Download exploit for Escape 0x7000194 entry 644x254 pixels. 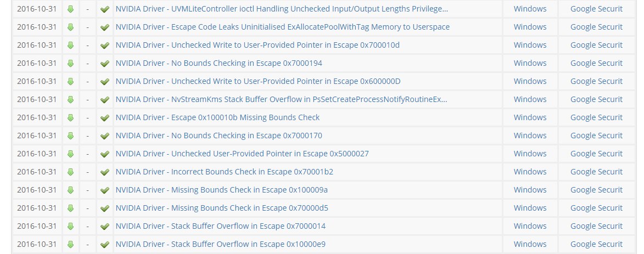pos(70,64)
